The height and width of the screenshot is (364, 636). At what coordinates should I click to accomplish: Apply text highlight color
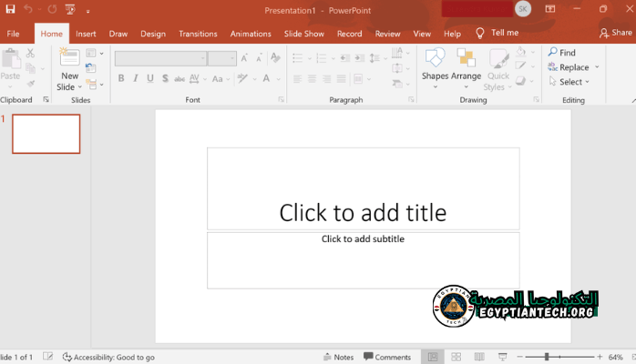click(242, 78)
